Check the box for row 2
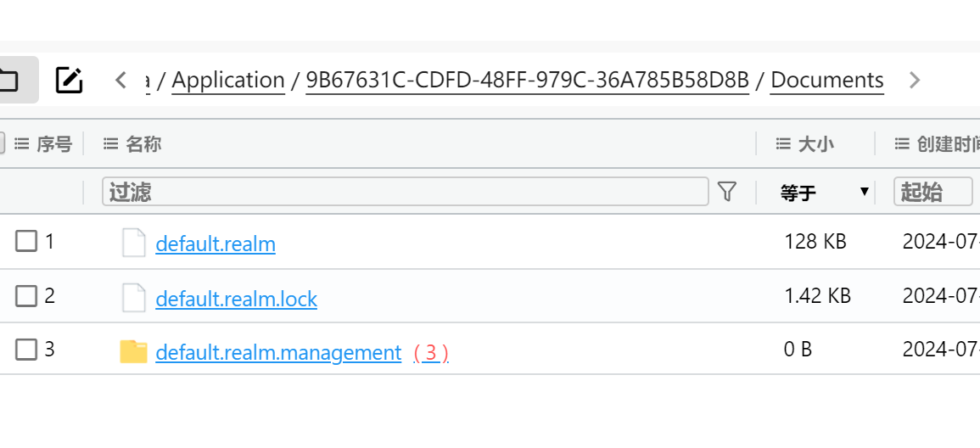 point(25,295)
